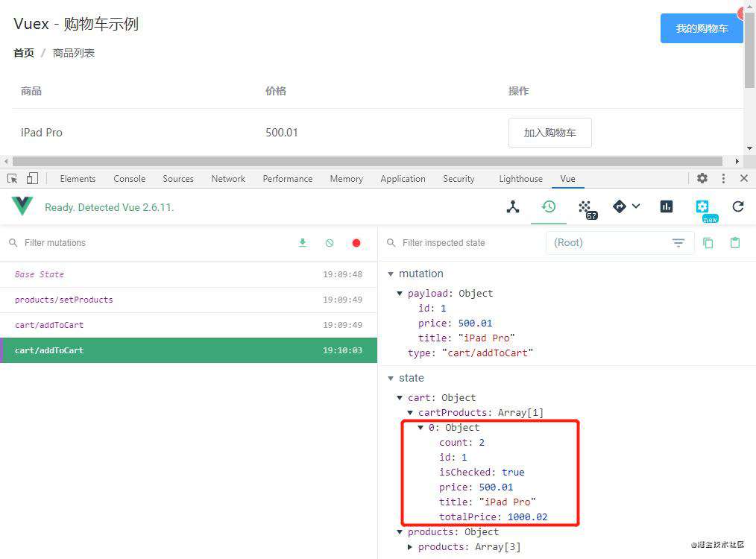The height and width of the screenshot is (559, 756).
Task: Switch to the Lighthouse tab
Action: [520, 179]
